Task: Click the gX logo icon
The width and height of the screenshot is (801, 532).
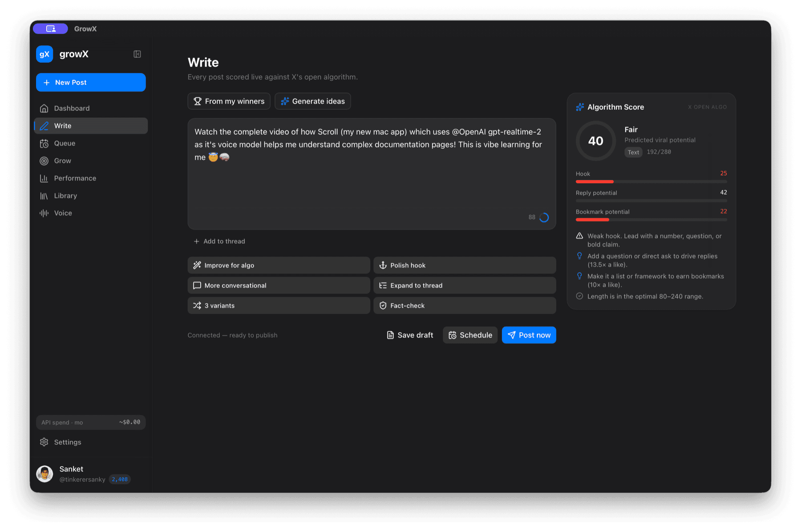Action: [x=44, y=54]
